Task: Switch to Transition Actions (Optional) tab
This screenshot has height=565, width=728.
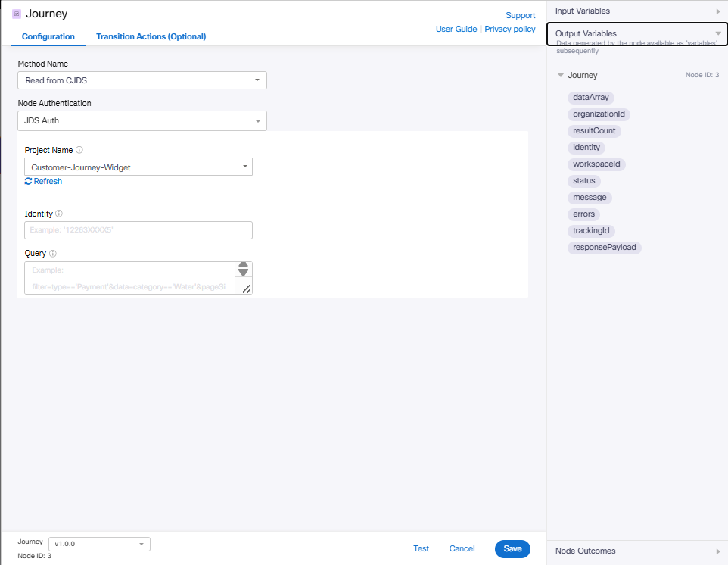Action: [x=151, y=36]
